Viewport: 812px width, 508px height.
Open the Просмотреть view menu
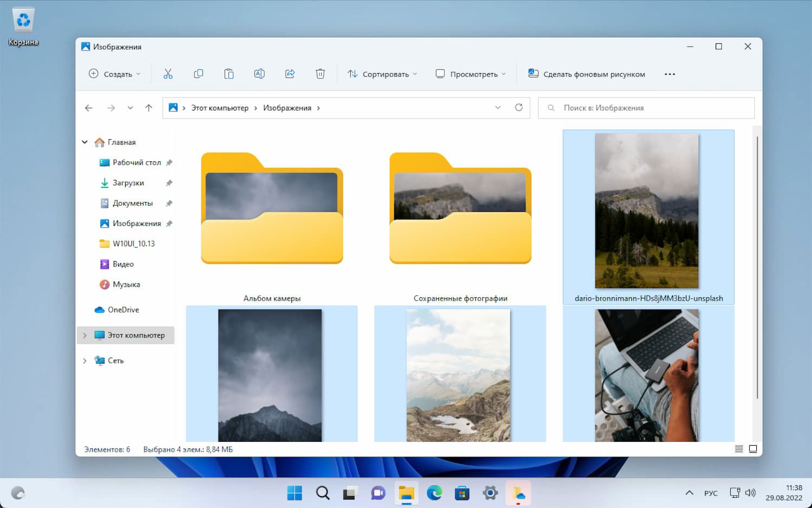pyautogui.click(x=471, y=74)
